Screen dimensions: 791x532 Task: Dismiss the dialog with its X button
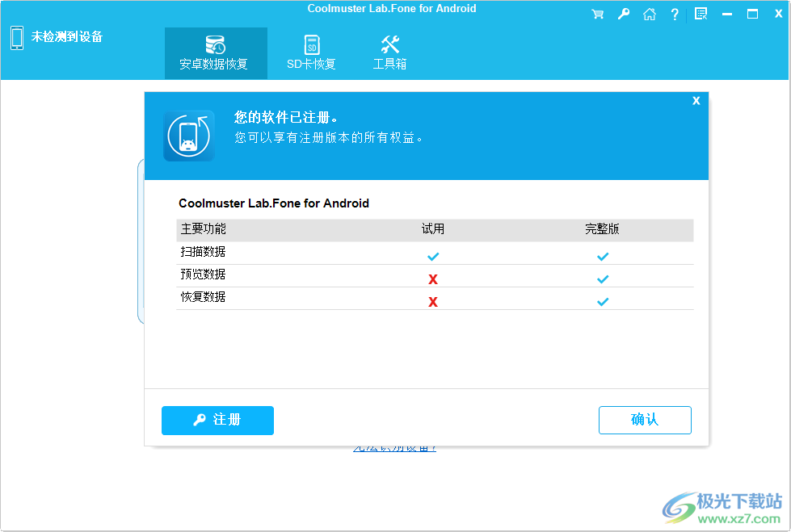(696, 100)
